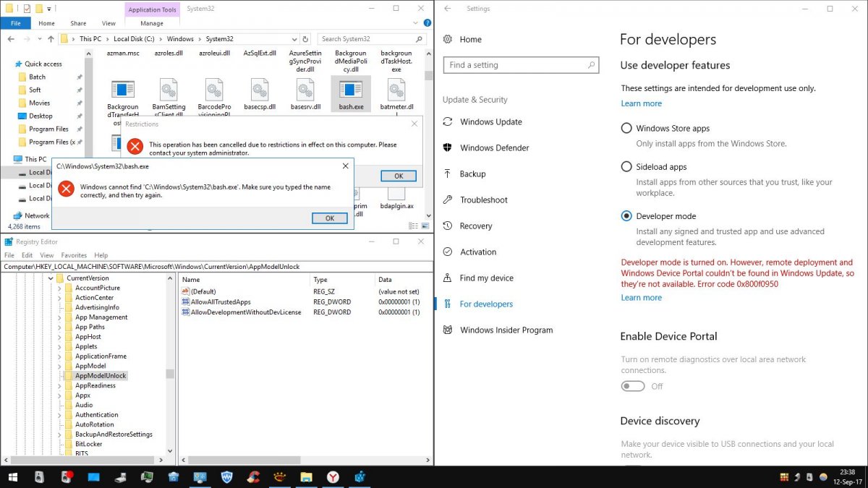Click OK in the bash.exe error dialog
This screenshot has height=488, width=868.
[329, 218]
